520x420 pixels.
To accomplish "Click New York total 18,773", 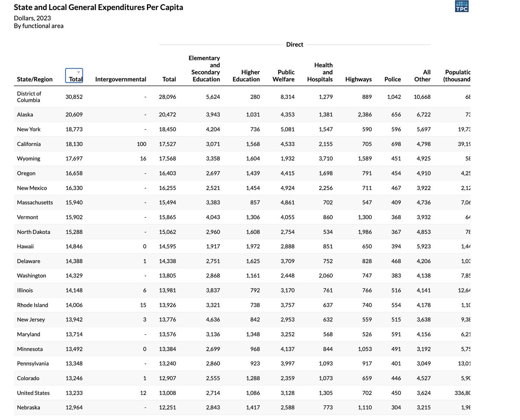I will click(74, 129).
